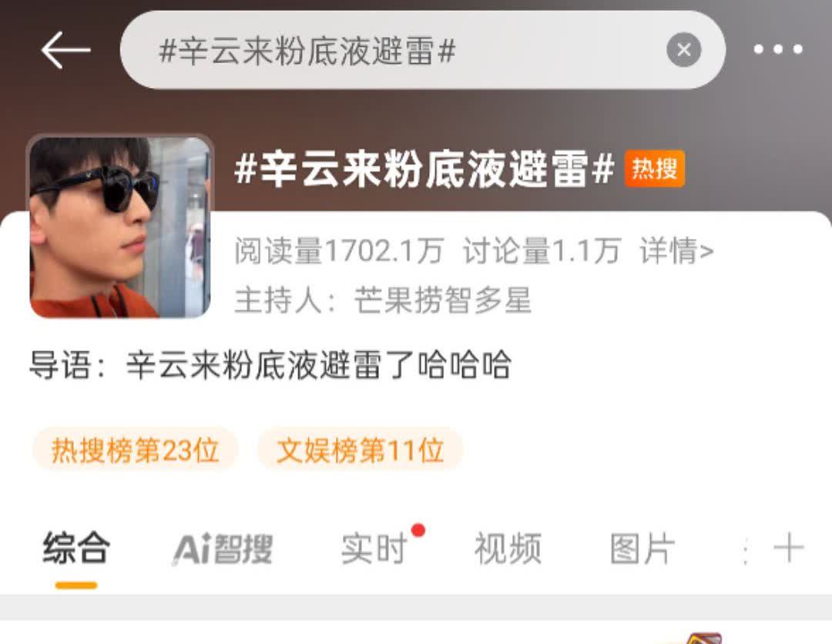Viewport: 832px width, 644px height.
Task: Expand 详情> topic details
Action: pos(676,251)
